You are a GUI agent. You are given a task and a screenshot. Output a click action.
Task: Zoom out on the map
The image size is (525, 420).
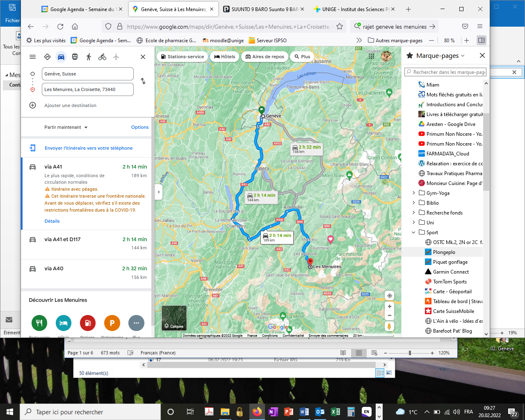tap(390, 315)
